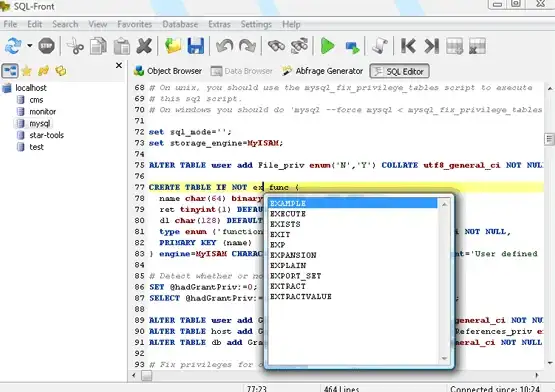Click the Search binoculars icon
555x392 pixels.
click(276, 46)
